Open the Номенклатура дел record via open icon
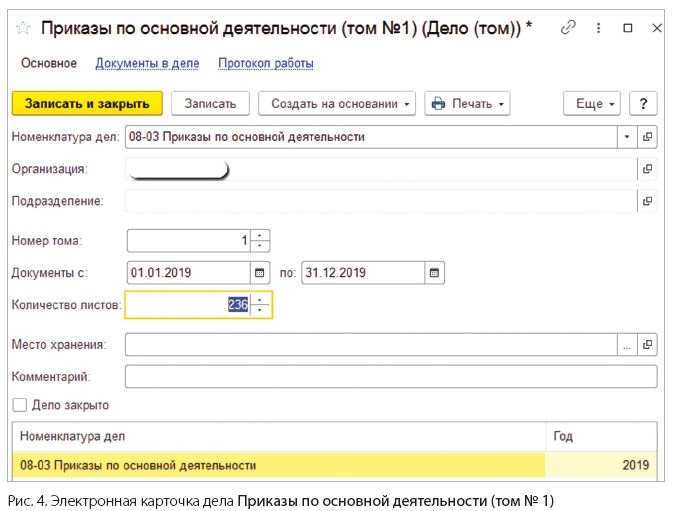 pos(647,137)
